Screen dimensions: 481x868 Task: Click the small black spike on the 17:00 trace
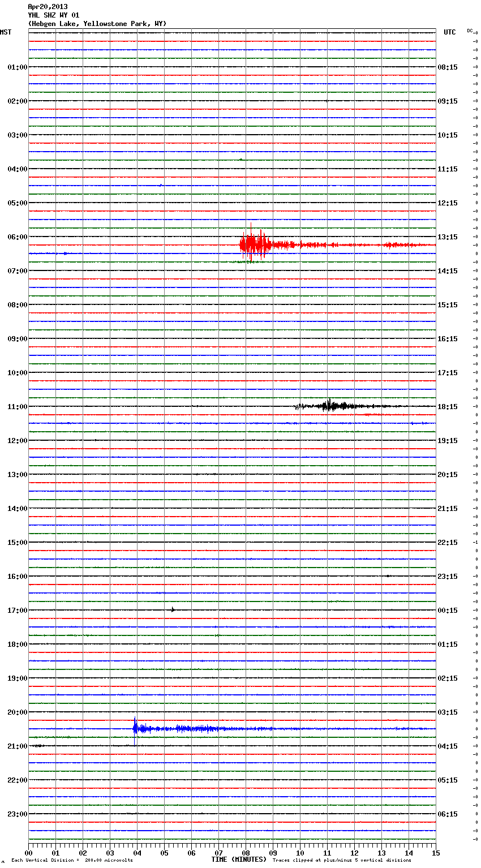[173, 609]
